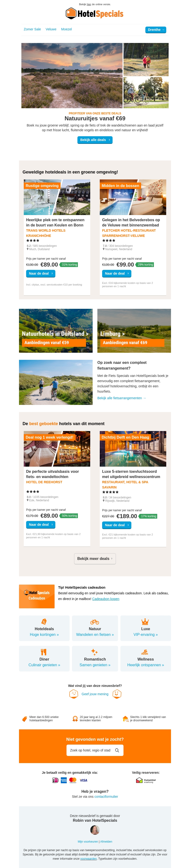The image size is (190, 868).
Task: Click the Luxe crown icon
Action: [x=145, y=622]
